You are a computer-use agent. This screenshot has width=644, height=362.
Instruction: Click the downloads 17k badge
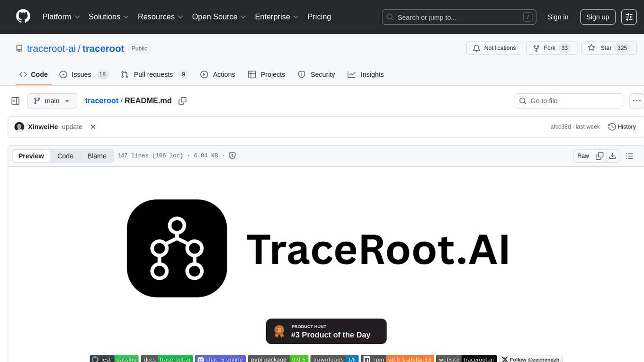pyautogui.click(x=335, y=359)
